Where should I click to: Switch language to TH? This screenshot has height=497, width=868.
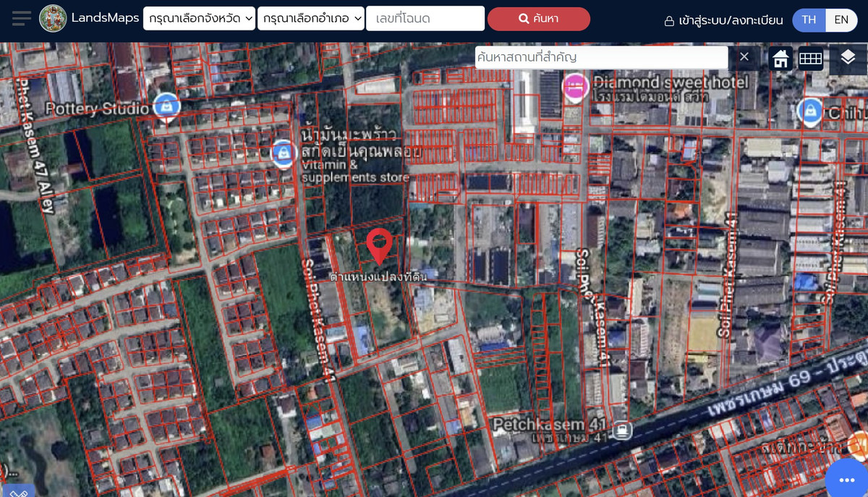point(809,20)
